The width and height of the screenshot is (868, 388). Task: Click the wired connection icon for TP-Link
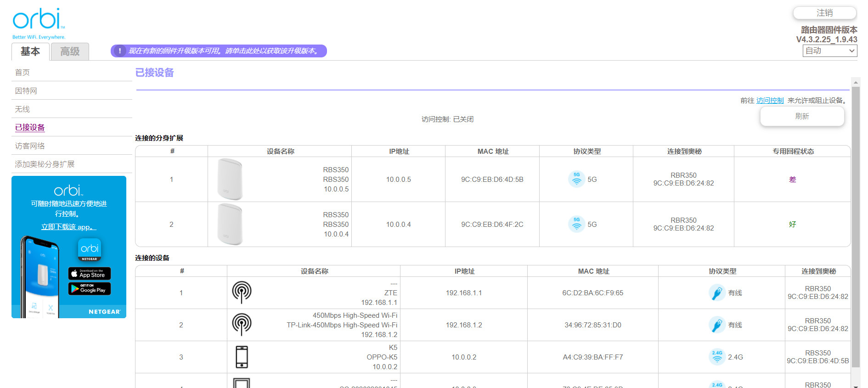coord(717,325)
